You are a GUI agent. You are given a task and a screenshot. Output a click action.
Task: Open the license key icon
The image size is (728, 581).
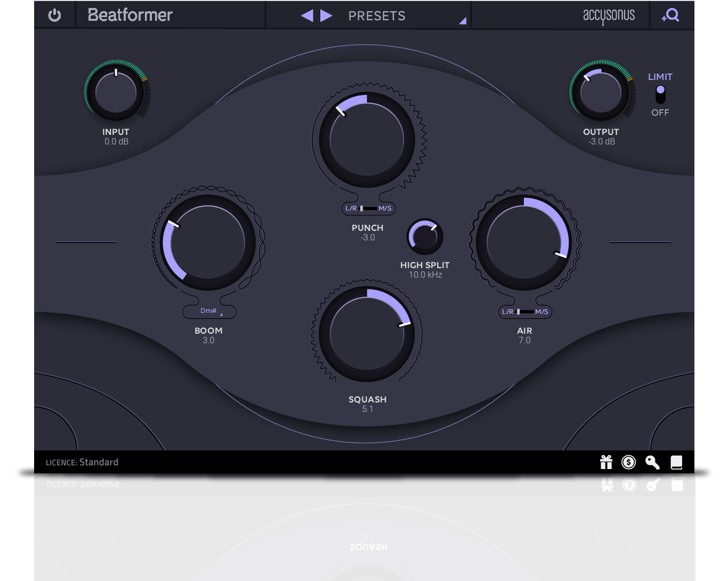tap(652, 462)
